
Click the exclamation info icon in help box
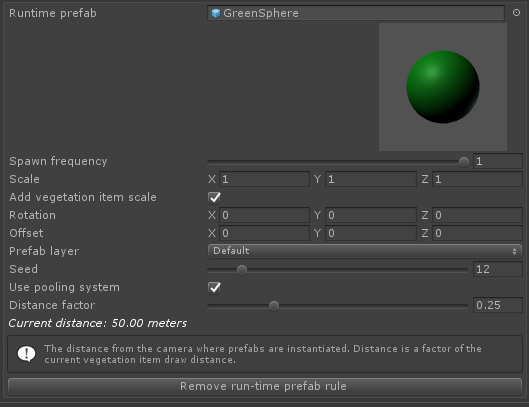[x=26, y=354]
